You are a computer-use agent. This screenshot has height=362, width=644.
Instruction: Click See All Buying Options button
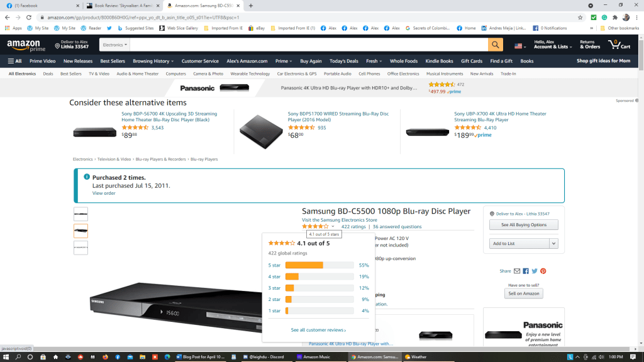524,225
